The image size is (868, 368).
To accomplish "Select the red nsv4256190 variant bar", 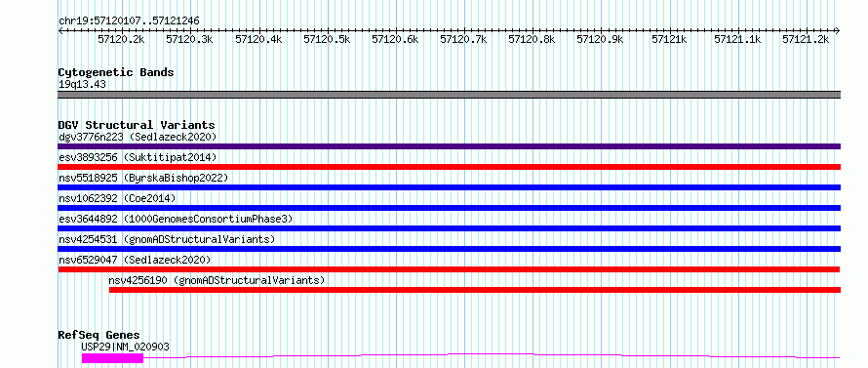I will point(474,290).
